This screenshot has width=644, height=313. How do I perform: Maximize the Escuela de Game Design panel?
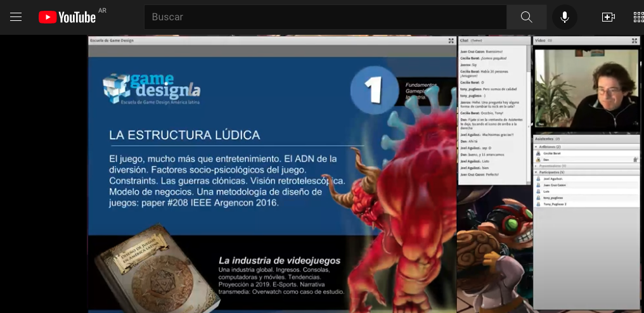click(x=451, y=41)
